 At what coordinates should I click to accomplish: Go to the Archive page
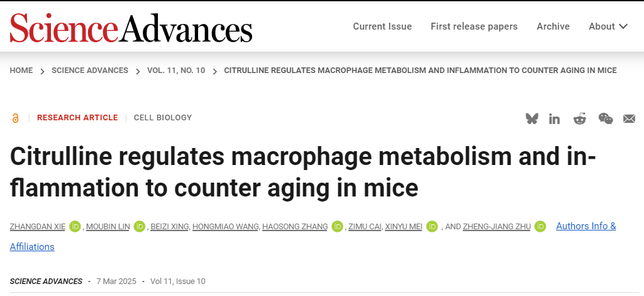(553, 26)
